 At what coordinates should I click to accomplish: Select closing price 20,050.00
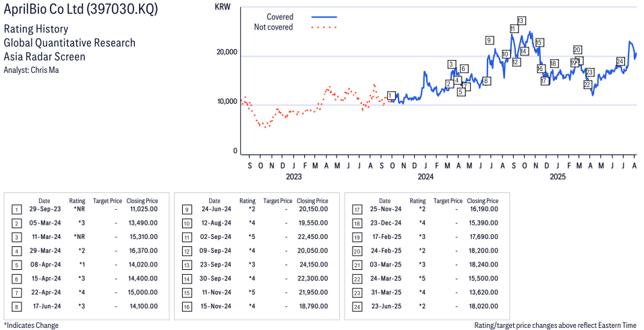point(313,250)
